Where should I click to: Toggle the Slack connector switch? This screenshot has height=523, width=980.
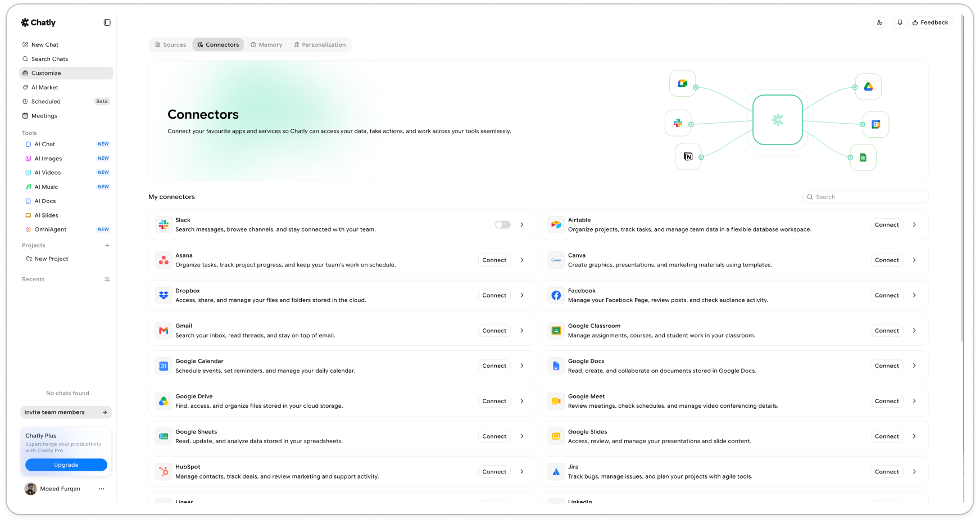pyautogui.click(x=502, y=225)
